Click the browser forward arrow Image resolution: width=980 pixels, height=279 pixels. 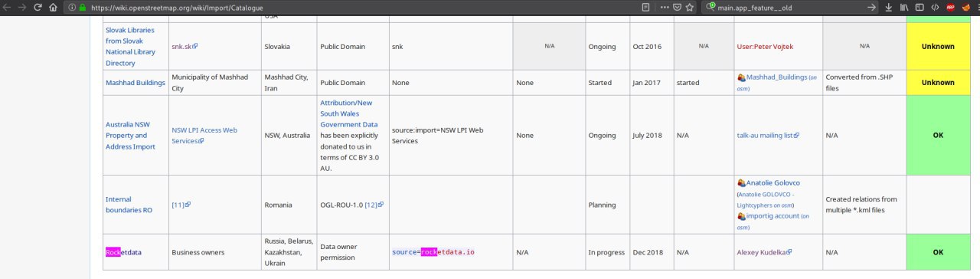(x=22, y=7)
